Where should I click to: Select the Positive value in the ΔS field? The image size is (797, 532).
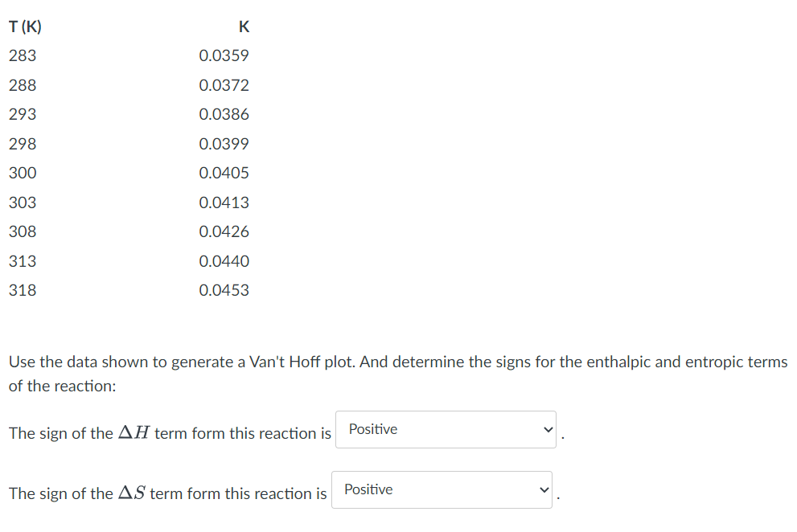point(368,489)
